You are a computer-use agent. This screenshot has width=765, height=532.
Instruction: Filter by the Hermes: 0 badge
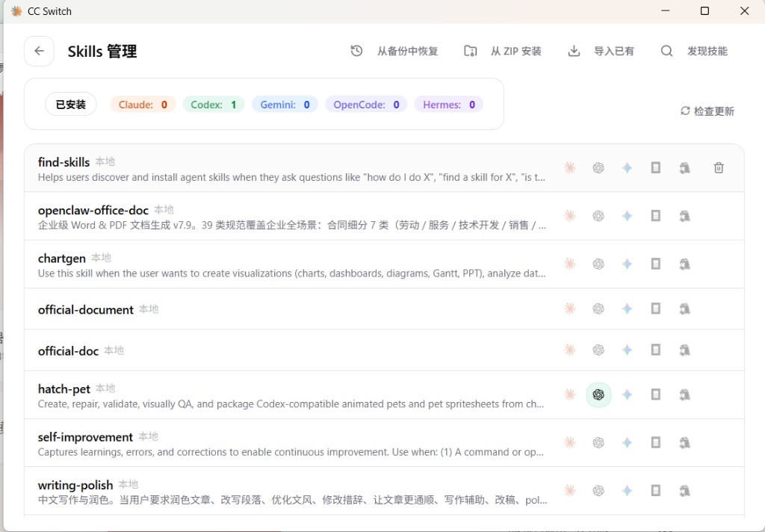pyautogui.click(x=449, y=105)
